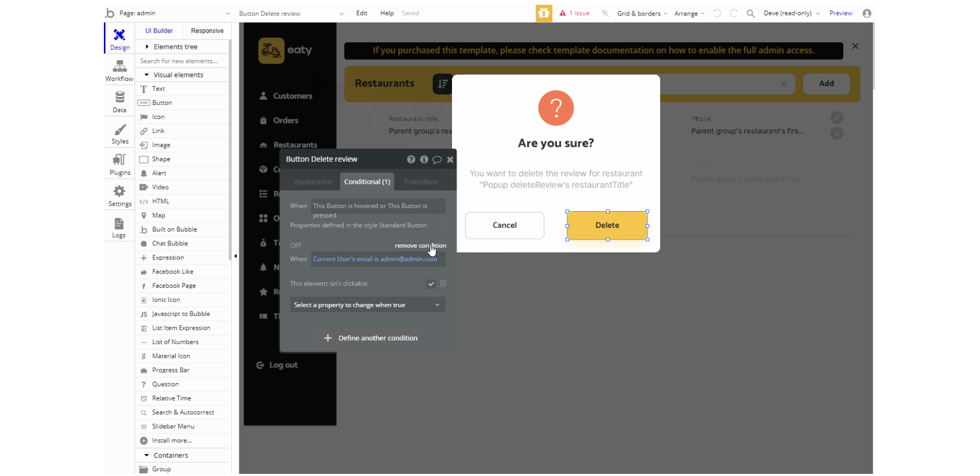Click the '1 issue' warning indicator
Image resolution: width=980 pixels, height=476 pixels.
(x=575, y=13)
